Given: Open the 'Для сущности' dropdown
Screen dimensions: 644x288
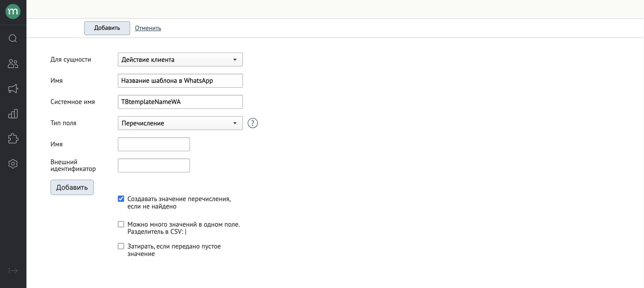Looking at the screenshot, I should tap(180, 60).
